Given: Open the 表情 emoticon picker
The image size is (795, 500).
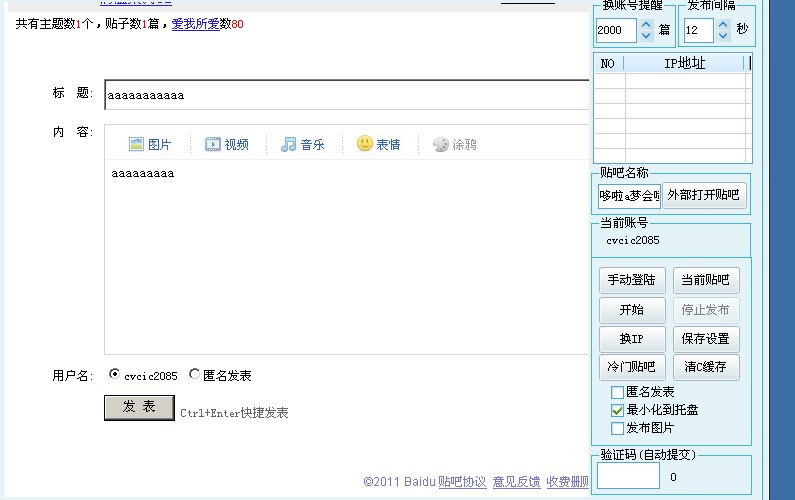Looking at the screenshot, I should [x=379, y=144].
